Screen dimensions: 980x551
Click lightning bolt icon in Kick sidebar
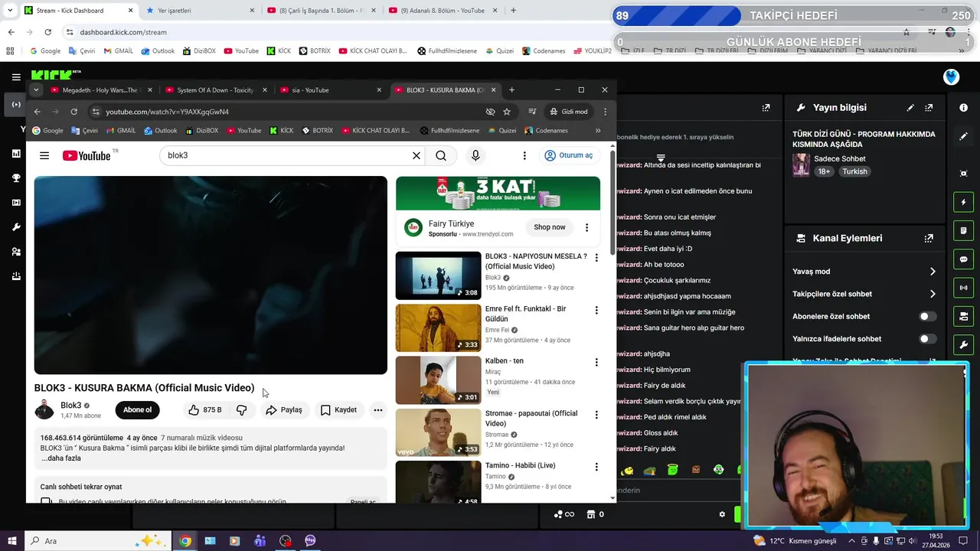963,203
